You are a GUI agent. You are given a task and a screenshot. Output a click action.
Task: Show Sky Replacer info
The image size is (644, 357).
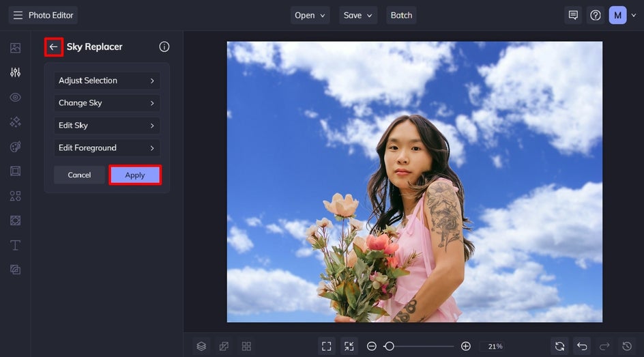(164, 47)
